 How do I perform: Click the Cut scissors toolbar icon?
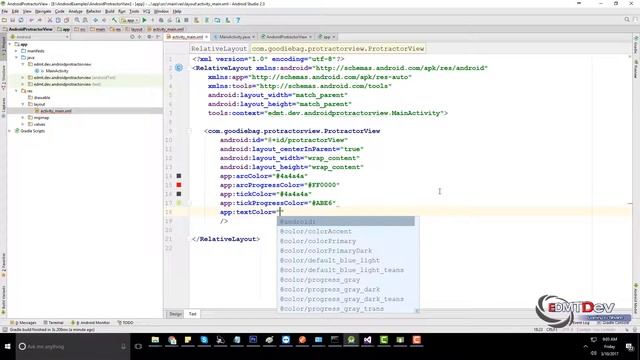tap(50, 20)
